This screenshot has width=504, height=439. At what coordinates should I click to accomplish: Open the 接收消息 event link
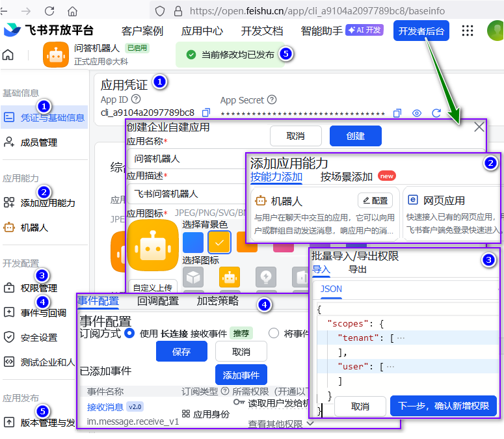click(x=105, y=407)
